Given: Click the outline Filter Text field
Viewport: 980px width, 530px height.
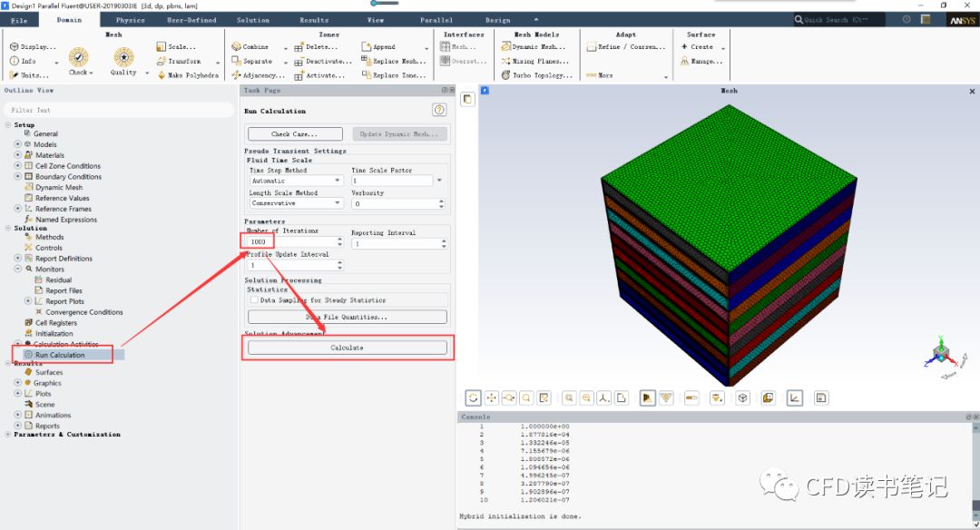Looking at the screenshot, I should (120, 110).
